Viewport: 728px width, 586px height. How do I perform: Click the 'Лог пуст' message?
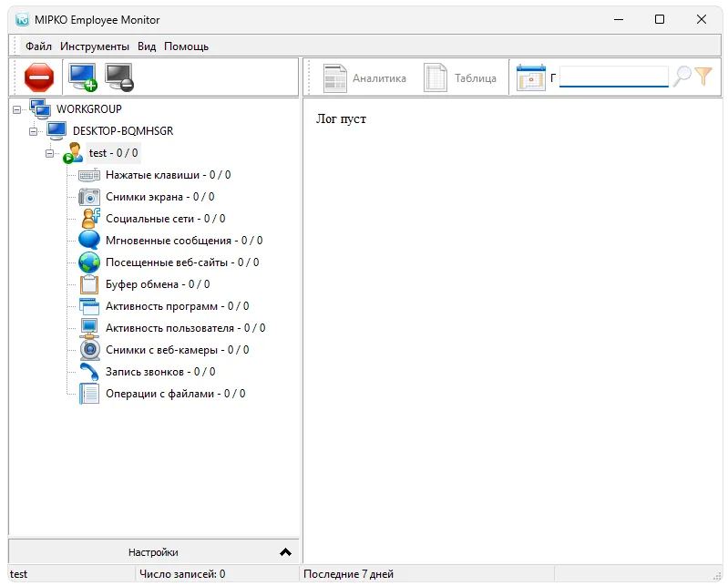341,118
